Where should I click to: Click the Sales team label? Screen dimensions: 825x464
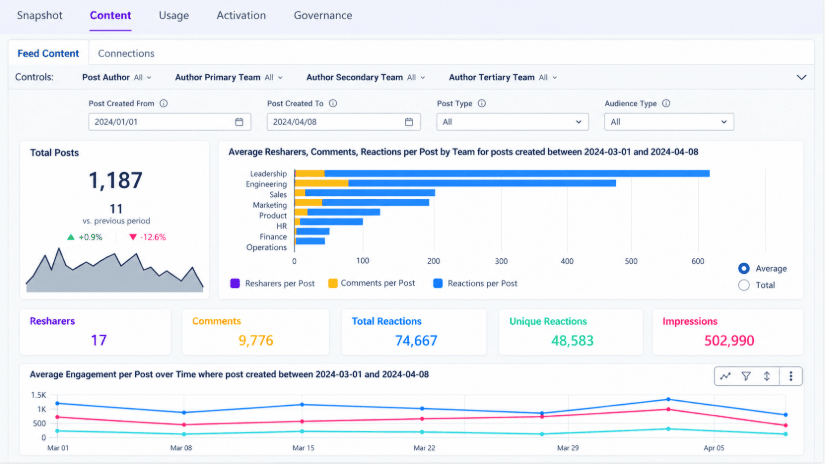pos(278,195)
